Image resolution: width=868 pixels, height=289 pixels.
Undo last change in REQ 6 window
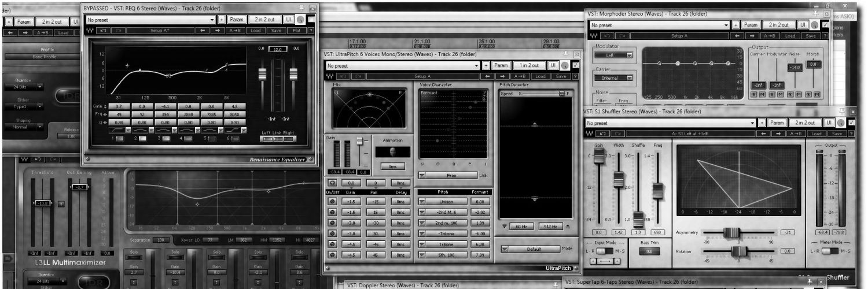pos(104,31)
